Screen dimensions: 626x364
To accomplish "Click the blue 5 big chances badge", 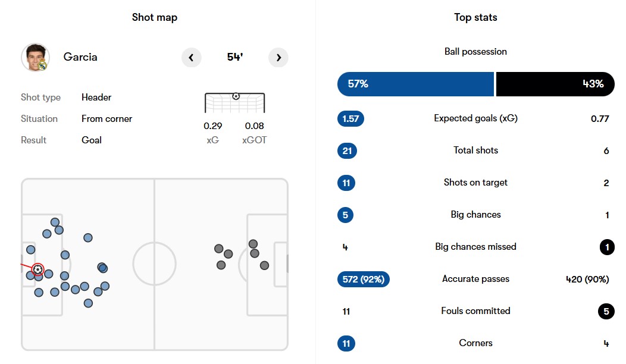I will [x=345, y=215].
